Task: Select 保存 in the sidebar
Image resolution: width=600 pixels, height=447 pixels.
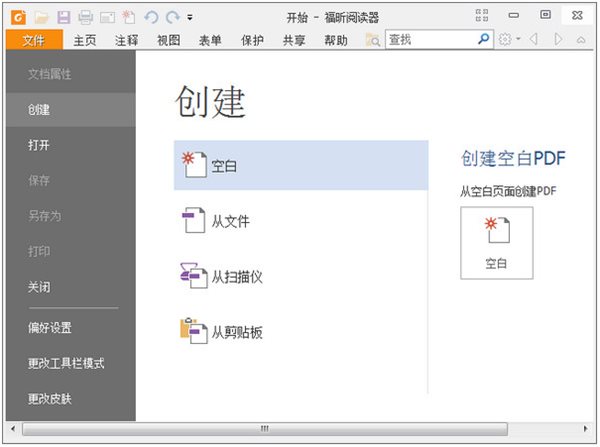Action: tap(71, 181)
